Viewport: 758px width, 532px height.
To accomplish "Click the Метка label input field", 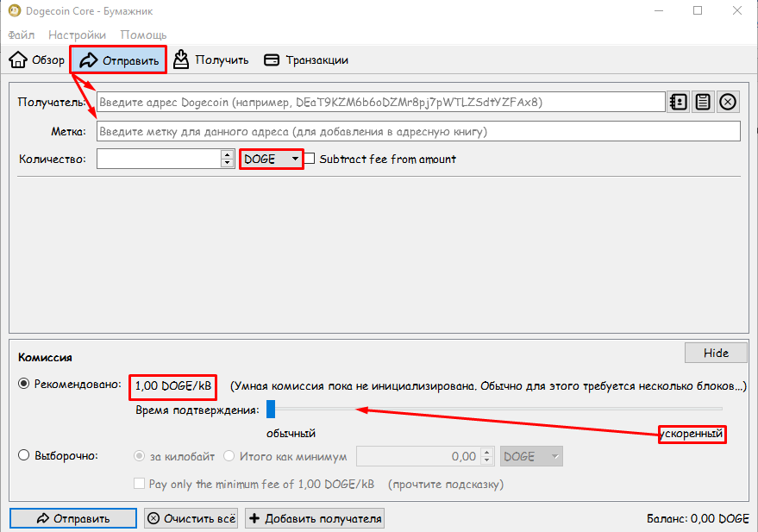I will [418, 131].
